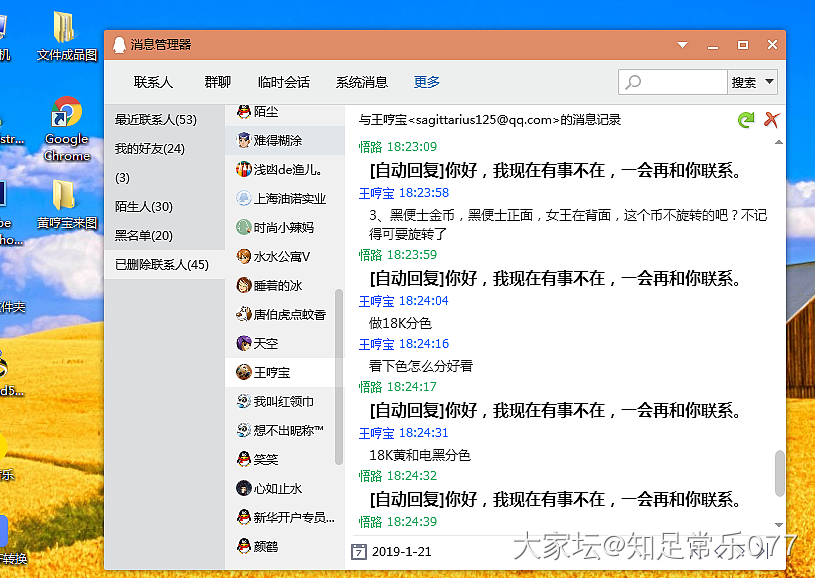Switch to 系统消息 tab
Image resolution: width=815 pixels, height=578 pixels.
[361, 82]
